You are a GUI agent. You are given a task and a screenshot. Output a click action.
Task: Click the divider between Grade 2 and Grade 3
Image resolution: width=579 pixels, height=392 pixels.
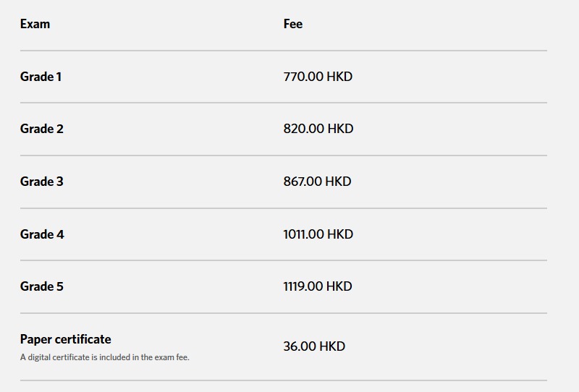point(284,155)
